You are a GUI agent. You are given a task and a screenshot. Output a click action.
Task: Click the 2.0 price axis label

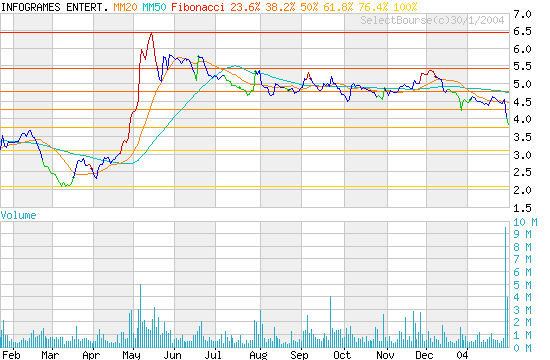point(522,190)
